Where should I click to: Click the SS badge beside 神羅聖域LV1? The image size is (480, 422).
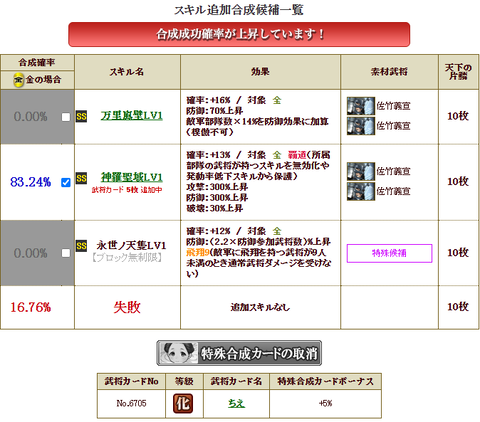pyautogui.click(x=81, y=178)
